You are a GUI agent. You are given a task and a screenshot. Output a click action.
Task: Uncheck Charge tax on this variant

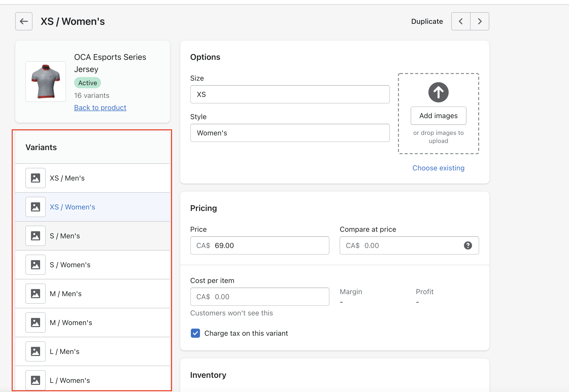coord(195,333)
